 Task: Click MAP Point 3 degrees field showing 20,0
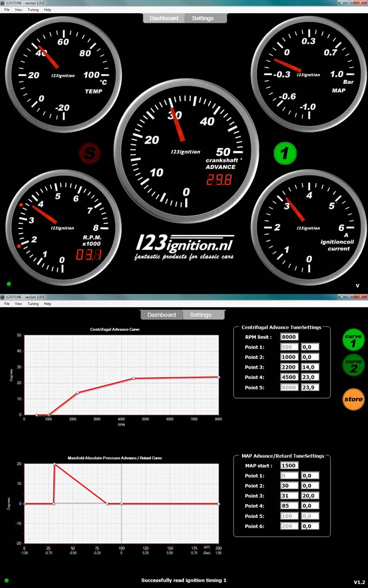(310, 496)
